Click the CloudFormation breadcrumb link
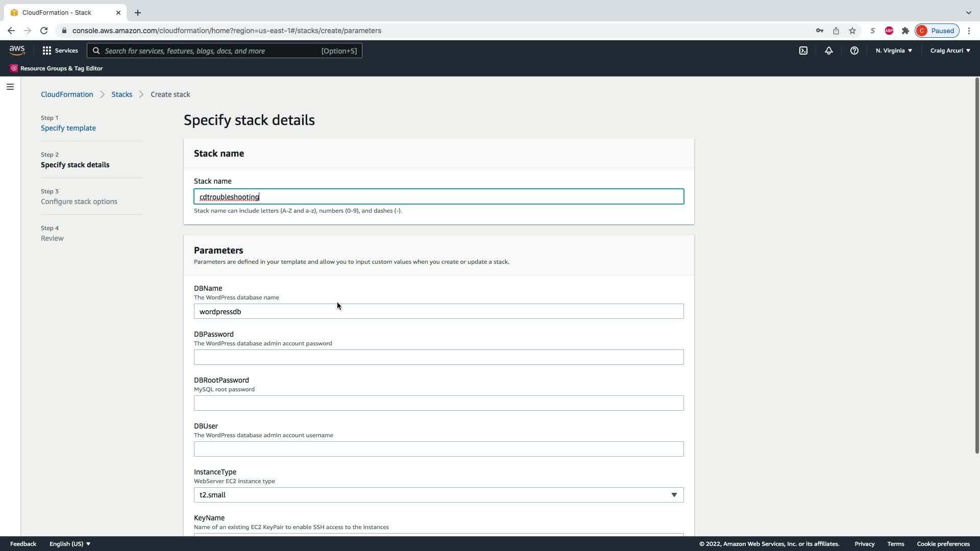980x551 pixels. point(67,94)
